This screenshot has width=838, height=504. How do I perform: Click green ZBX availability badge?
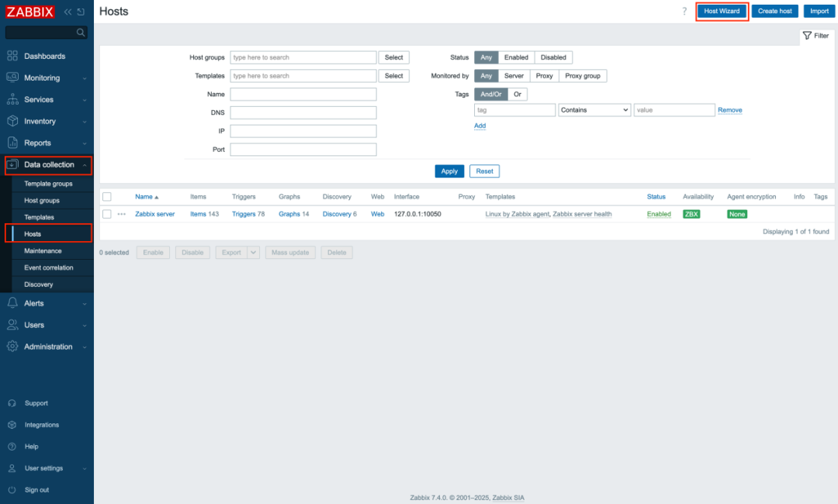[691, 214]
